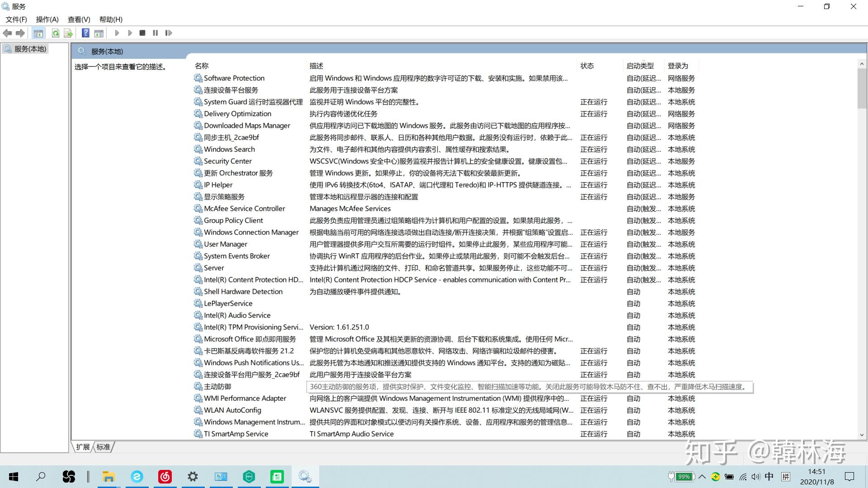This screenshot has height=488, width=868.
Task: Select the Delivery Optimization service
Action: pos(237,114)
